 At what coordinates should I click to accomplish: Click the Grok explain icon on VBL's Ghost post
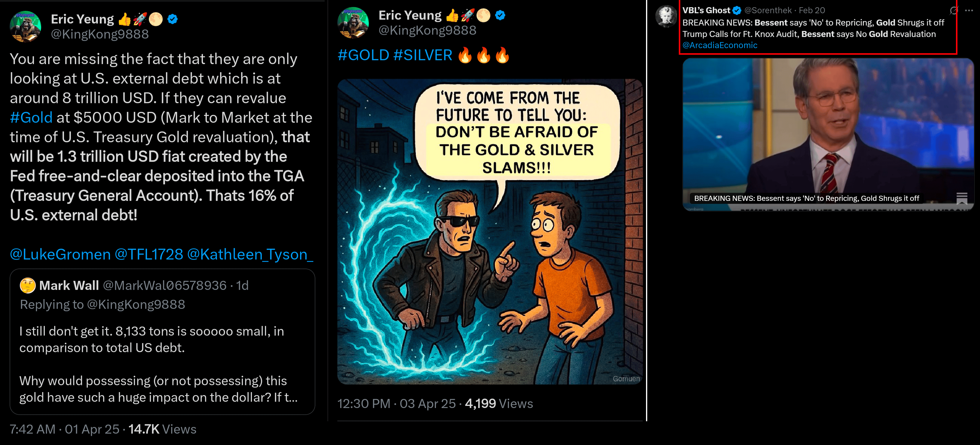click(x=954, y=10)
